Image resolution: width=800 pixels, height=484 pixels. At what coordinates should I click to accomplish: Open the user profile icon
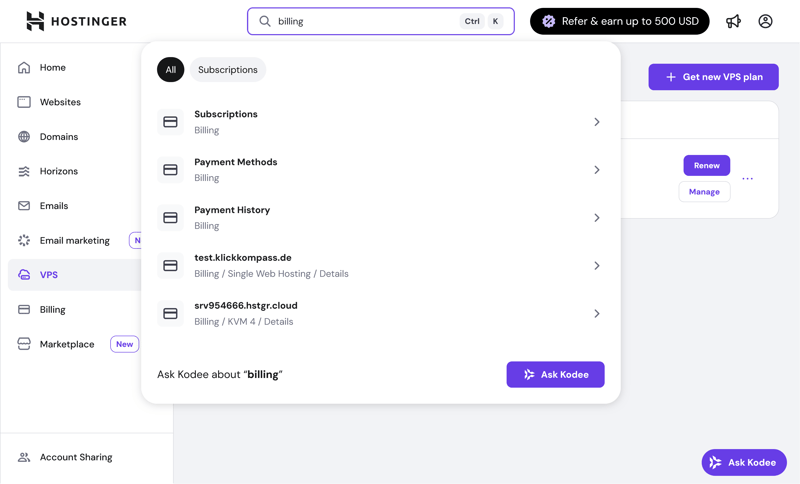(x=765, y=21)
